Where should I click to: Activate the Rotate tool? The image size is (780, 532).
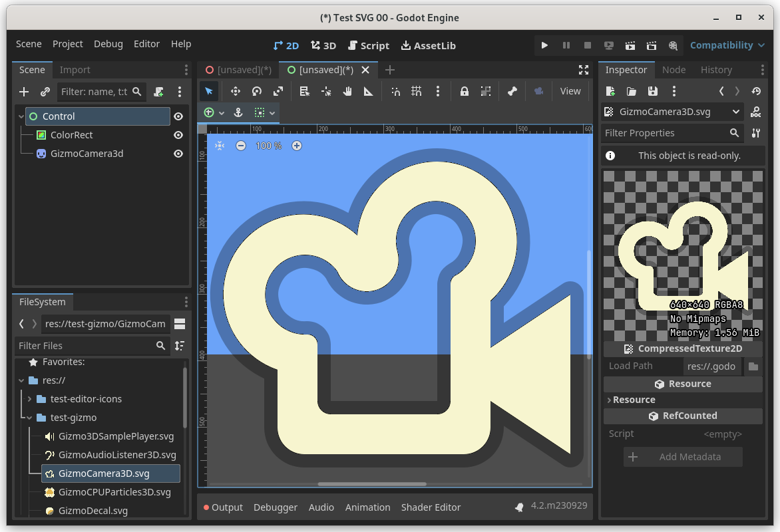(x=256, y=90)
